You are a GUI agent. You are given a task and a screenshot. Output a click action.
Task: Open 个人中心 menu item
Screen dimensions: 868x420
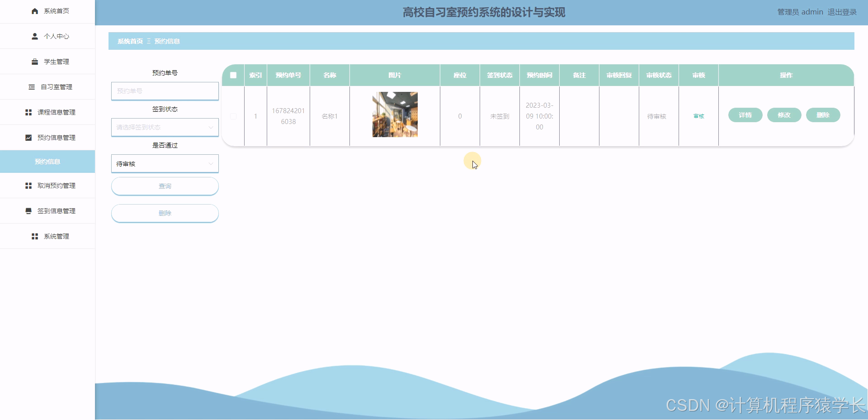(x=47, y=36)
